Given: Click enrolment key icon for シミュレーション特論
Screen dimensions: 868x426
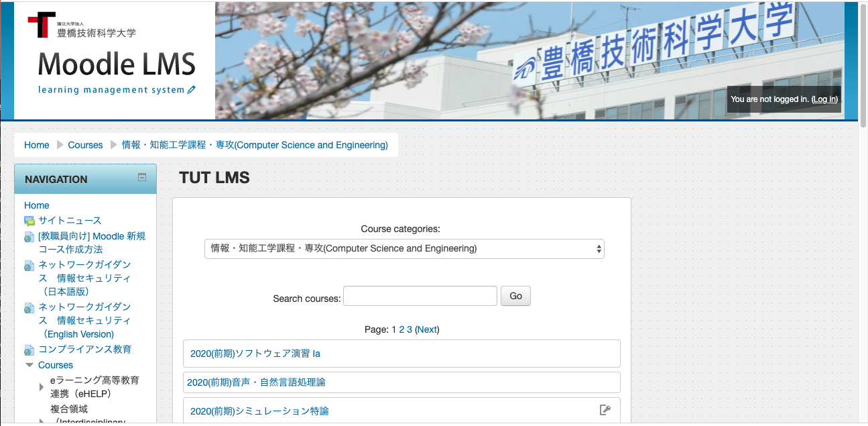Looking at the screenshot, I should click(x=605, y=410).
